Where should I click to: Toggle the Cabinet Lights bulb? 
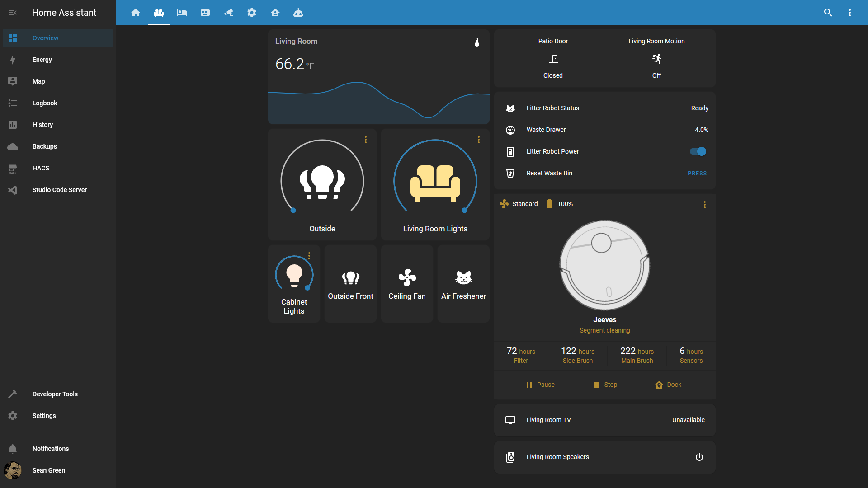[294, 276]
